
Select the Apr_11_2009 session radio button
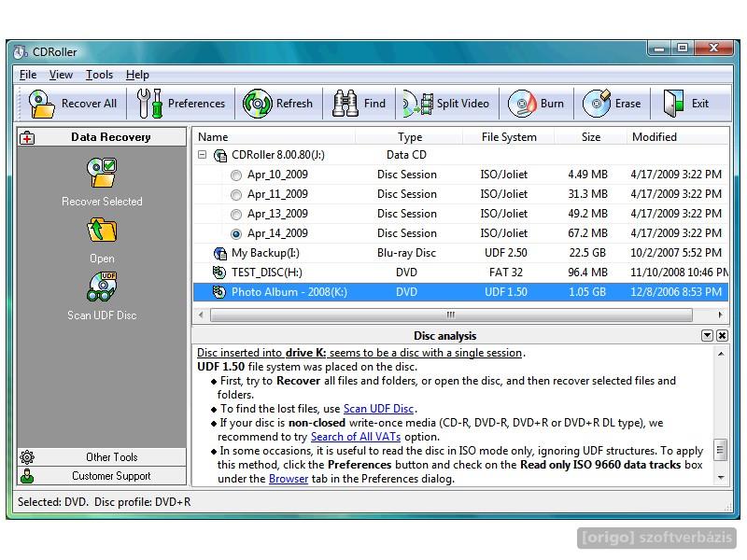236,195
